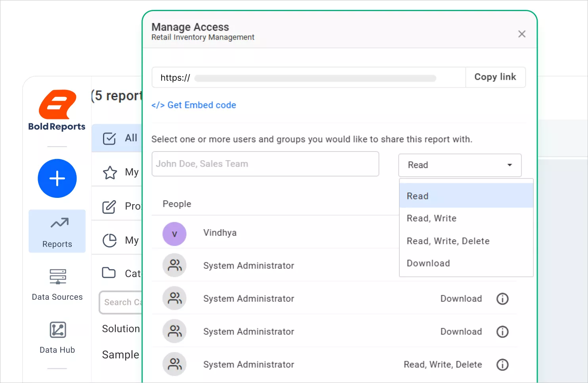588x383 pixels.
Task: Open Get Embed code
Action: tap(194, 105)
